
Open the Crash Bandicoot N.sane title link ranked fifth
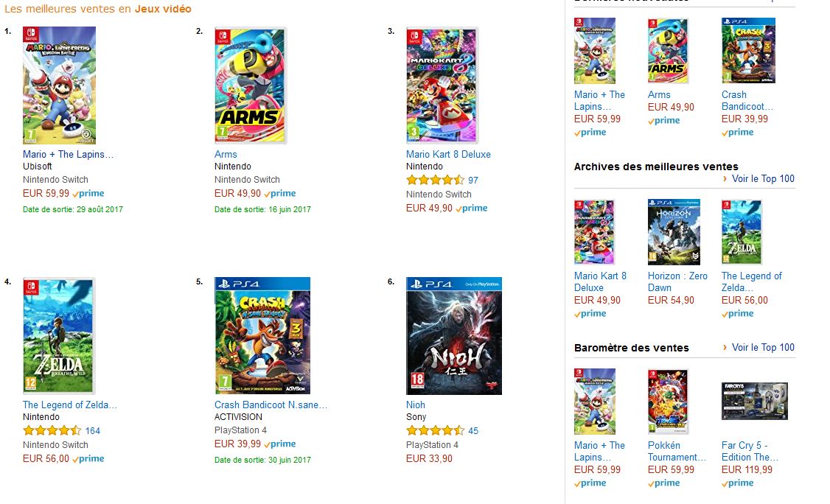pyautogui.click(x=271, y=405)
